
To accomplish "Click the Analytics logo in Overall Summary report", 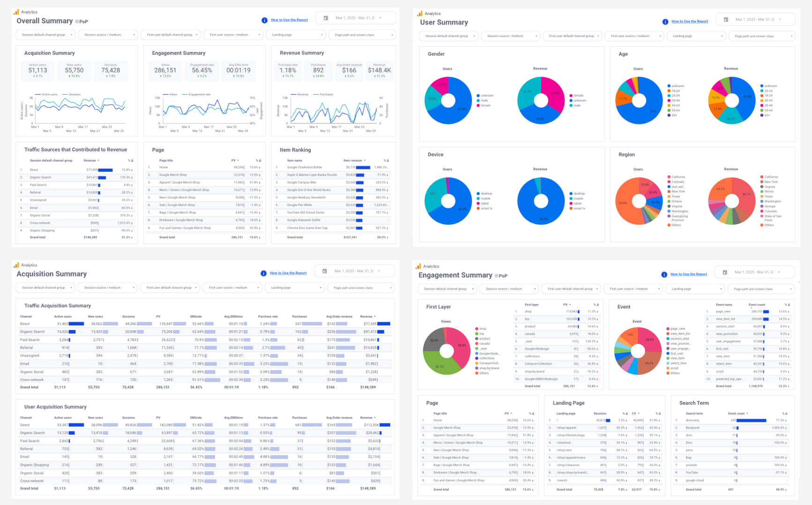I will tap(16, 12).
